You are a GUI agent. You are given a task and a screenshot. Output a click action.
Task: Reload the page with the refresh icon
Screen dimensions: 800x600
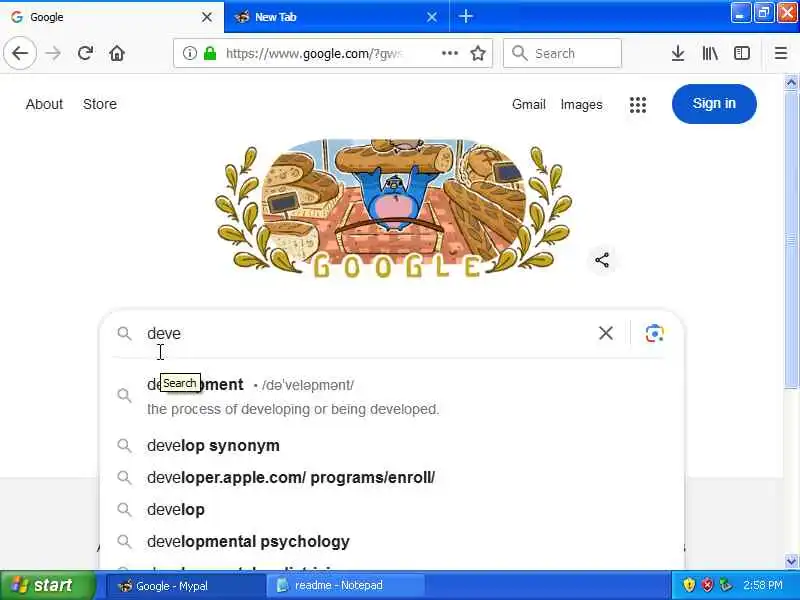pos(85,53)
